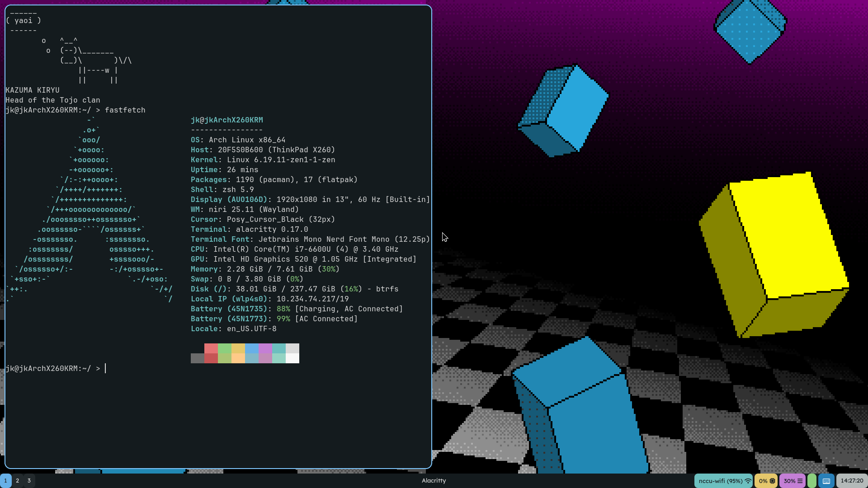868x488 pixels.
Task: Click the blue block in top palette row
Action: click(252, 348)
